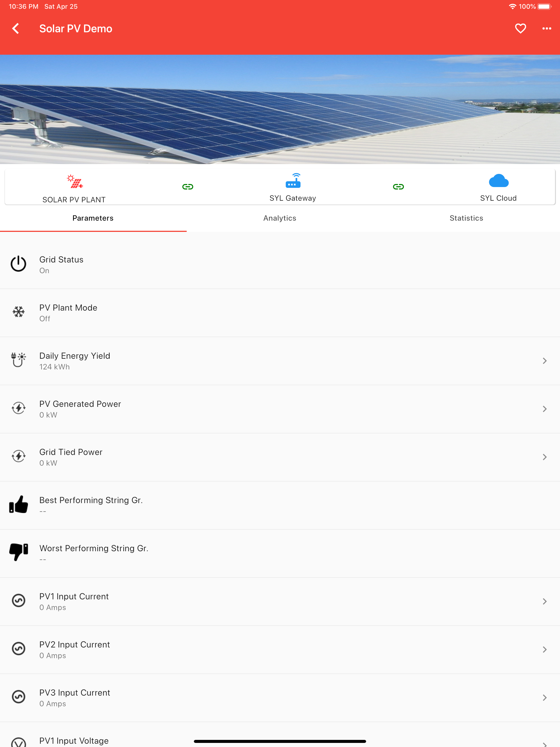Viewport: 560px width, 747px height.
Task: Switch to the Parameters tab
Action: (x=93, y=218)
